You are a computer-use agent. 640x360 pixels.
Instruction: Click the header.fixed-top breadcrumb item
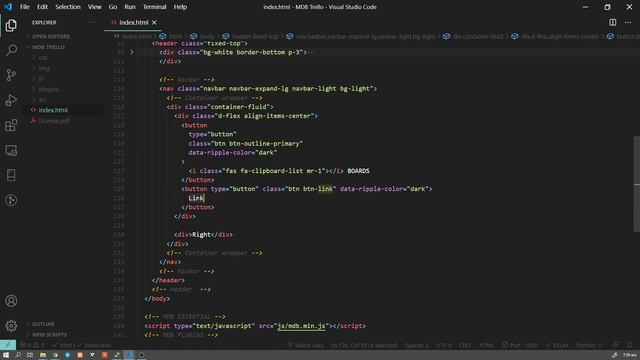(251, 36)
